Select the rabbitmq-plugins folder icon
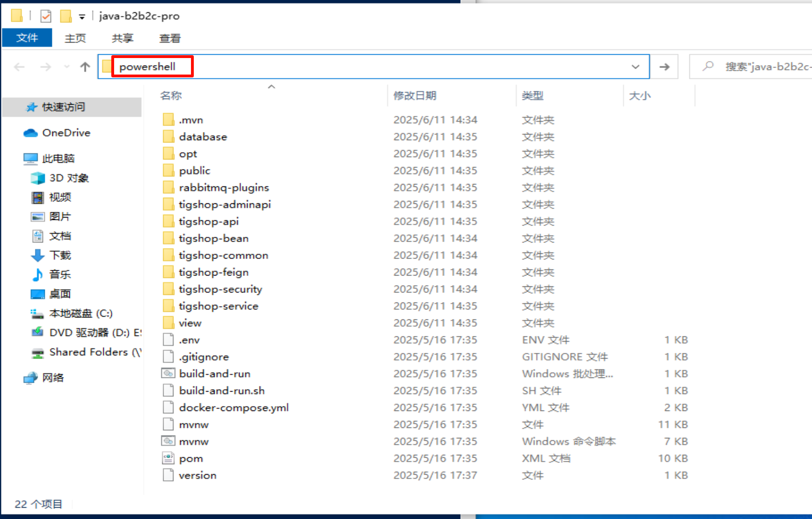This screenshot has width=812, height=519. point(168,188)
